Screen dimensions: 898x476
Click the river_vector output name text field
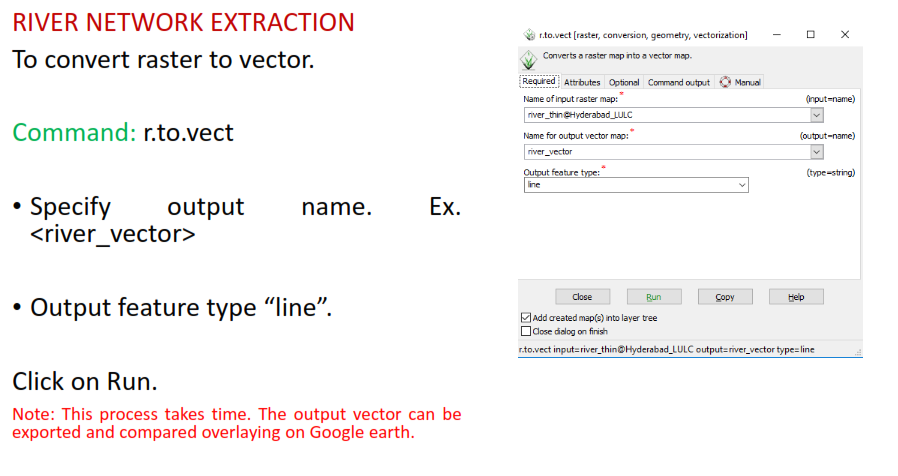(665, 151)
